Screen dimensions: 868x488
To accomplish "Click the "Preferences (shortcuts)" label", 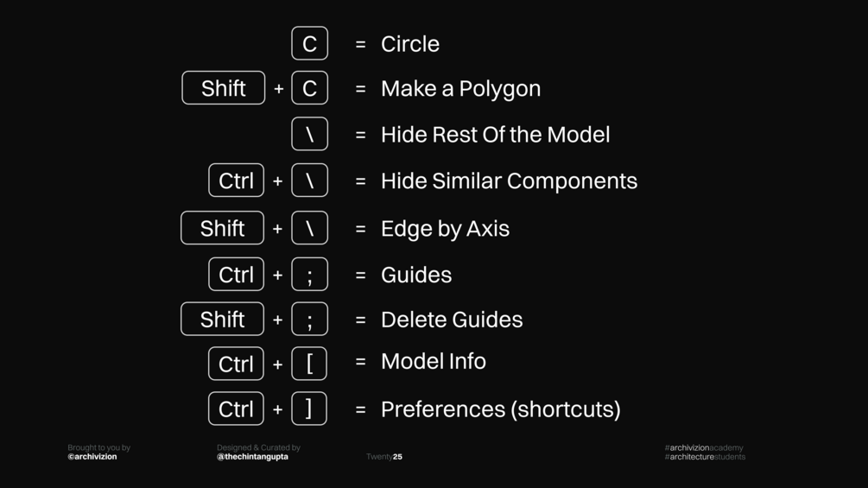I will pos(500,409).
